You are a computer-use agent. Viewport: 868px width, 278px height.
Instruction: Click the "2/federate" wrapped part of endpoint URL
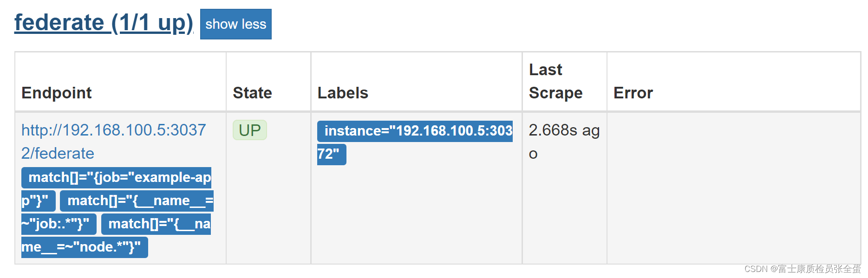[58, 154]
